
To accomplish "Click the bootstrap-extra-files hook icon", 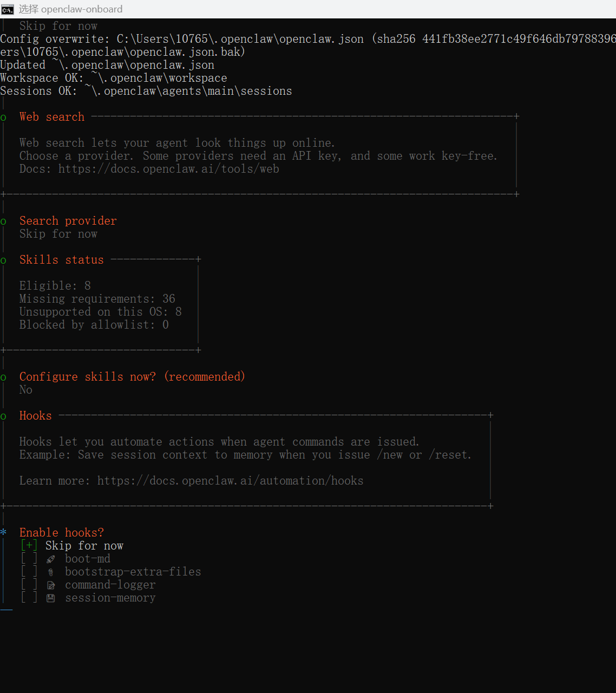I will (x=51, y=572).
